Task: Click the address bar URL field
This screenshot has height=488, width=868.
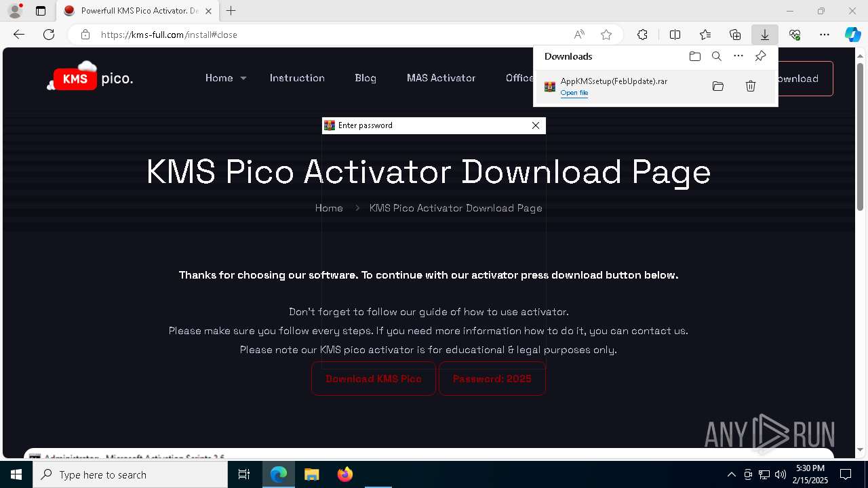Action: point(332,35)
